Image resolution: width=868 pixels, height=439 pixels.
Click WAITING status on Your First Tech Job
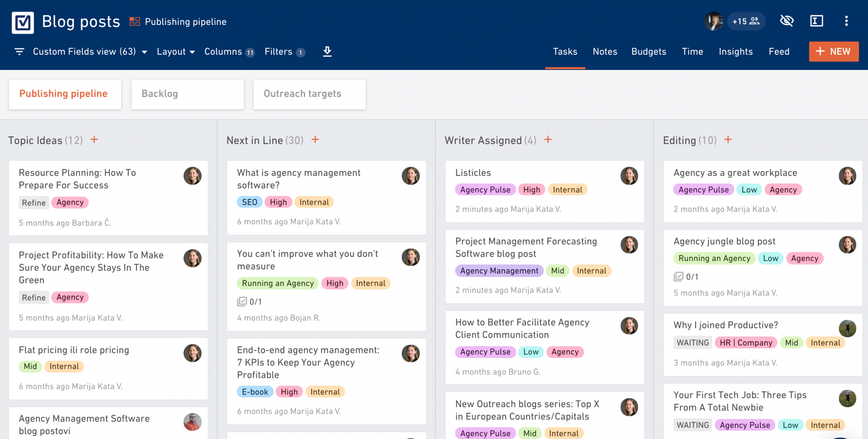pyautogui.click(x=693, y=425)
